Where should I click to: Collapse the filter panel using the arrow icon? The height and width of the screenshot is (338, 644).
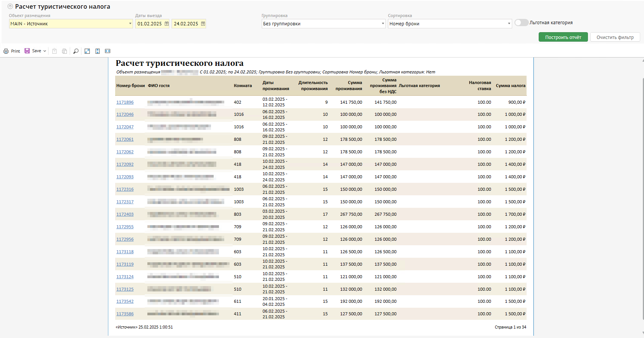(10, 6)
